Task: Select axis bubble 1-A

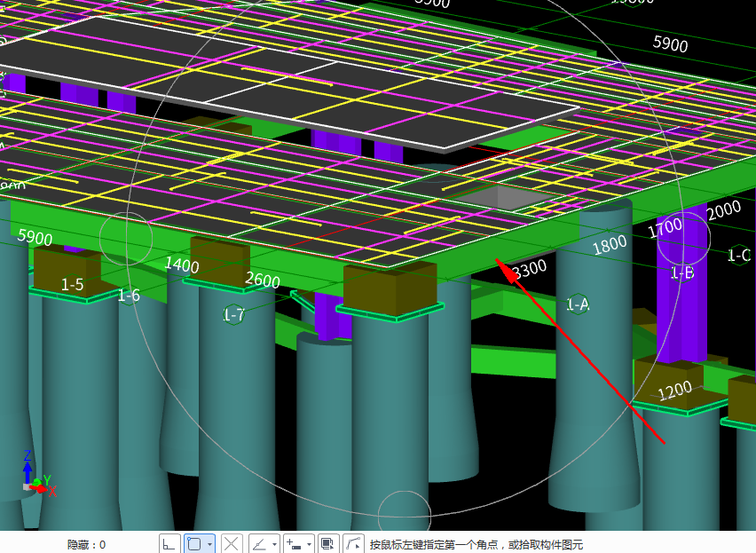Action: click(x=578, y=304)
